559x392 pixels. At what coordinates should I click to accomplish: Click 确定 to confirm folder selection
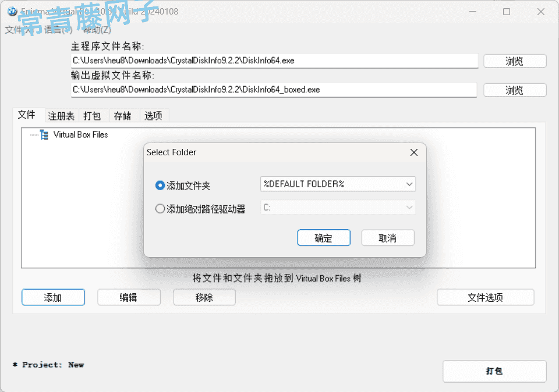click(x=324, y=238)
